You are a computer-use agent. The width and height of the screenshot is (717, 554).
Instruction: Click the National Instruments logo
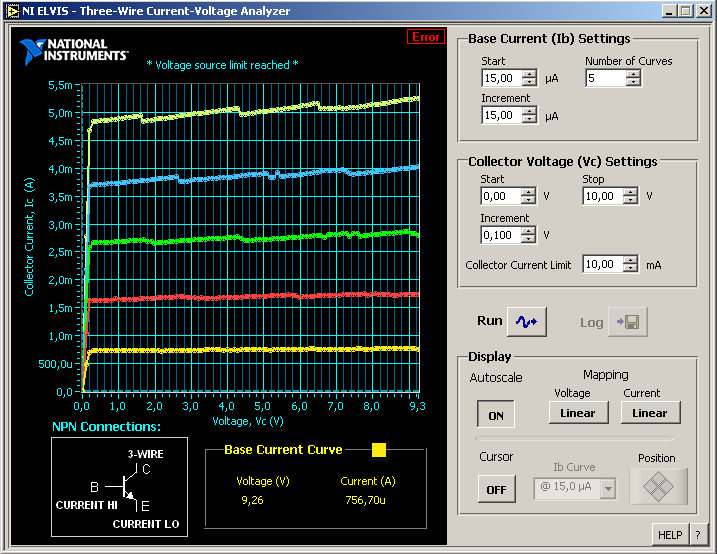click(x=73, y=51)
